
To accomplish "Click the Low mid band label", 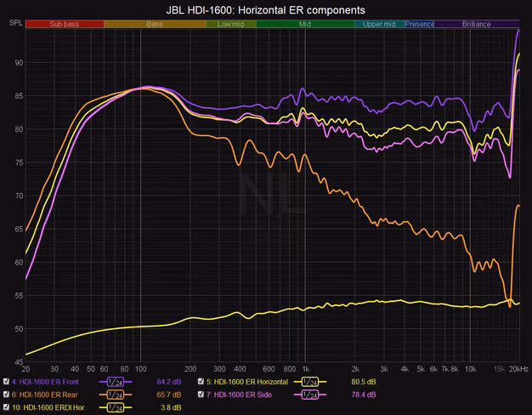I will coord(230,24).
